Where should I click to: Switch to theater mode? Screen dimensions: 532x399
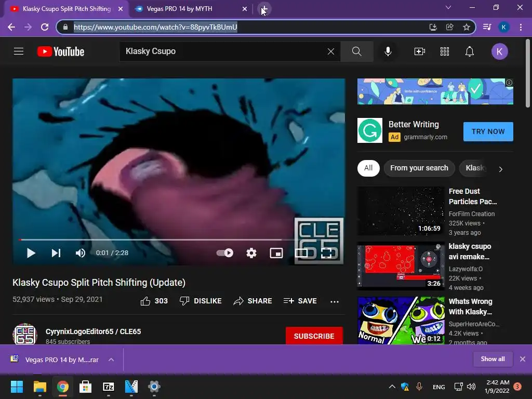[x=301, y=253]
